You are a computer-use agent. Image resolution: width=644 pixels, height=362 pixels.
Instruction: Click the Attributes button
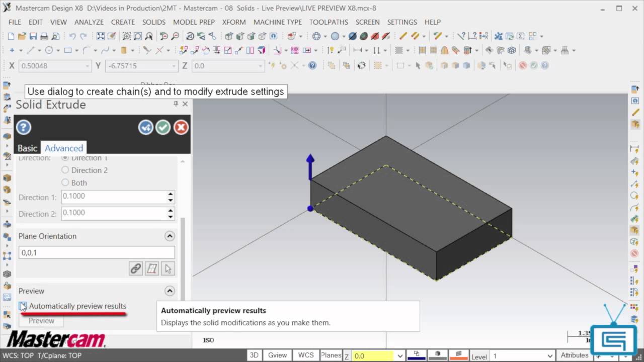coord(575,355)
